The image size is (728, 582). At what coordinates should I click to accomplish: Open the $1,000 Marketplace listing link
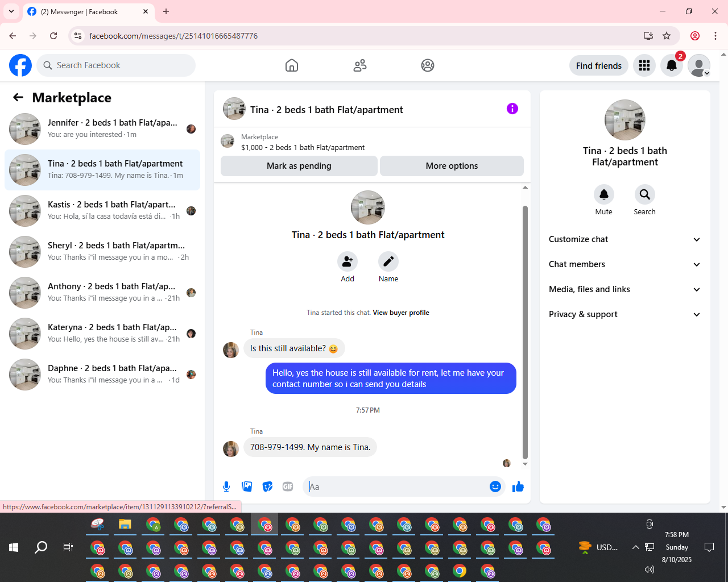point(303,147)
